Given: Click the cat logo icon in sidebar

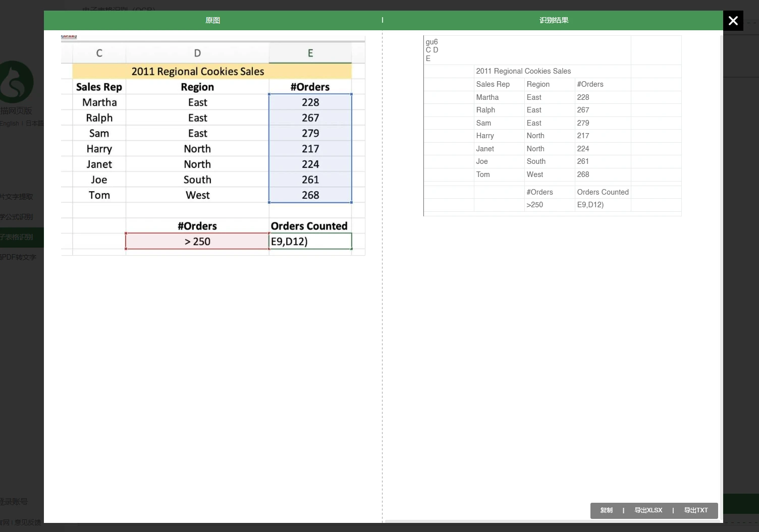Looking at the screenshot, I should (x=18, y=82).
